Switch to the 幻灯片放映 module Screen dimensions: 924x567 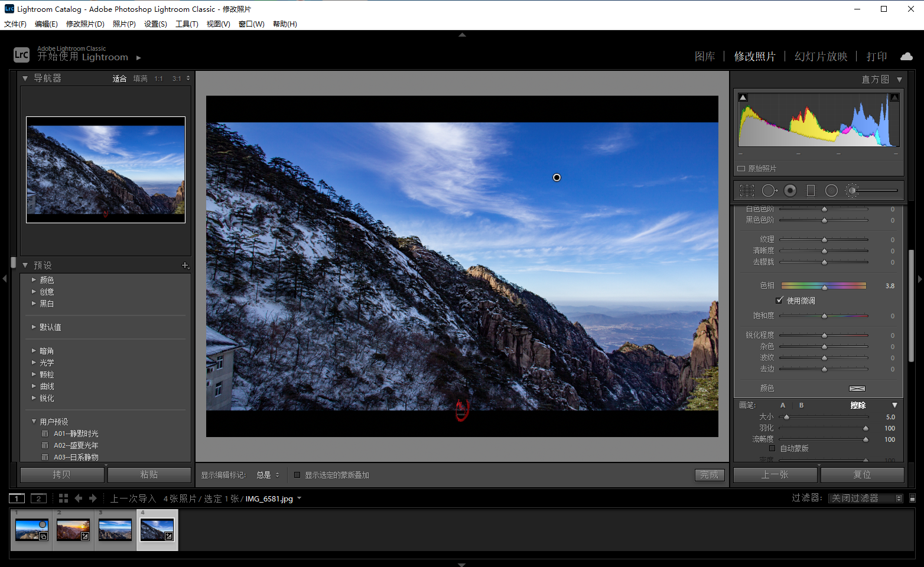pos(821,57)
